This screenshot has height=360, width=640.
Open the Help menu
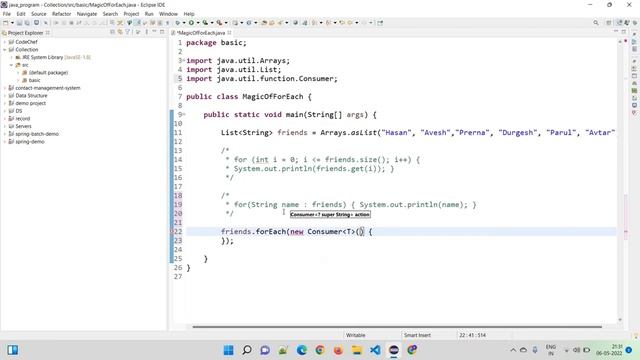point(189,14)
